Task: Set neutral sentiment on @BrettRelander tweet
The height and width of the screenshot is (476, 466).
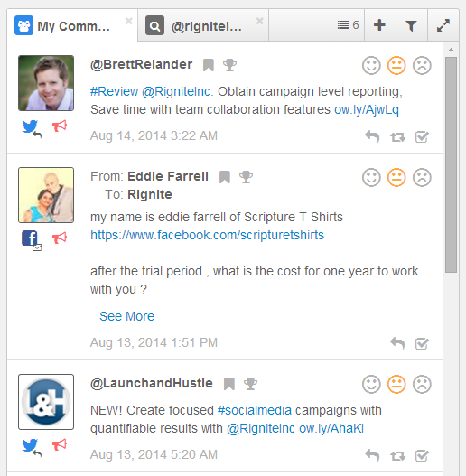Action: point(396,65)
